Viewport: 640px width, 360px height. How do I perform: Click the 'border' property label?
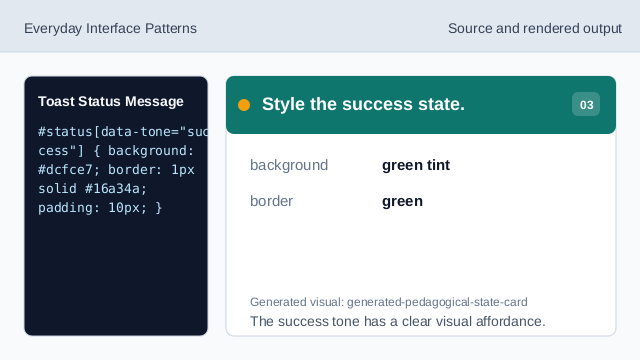pyautogui.click(x=271, y=201)
